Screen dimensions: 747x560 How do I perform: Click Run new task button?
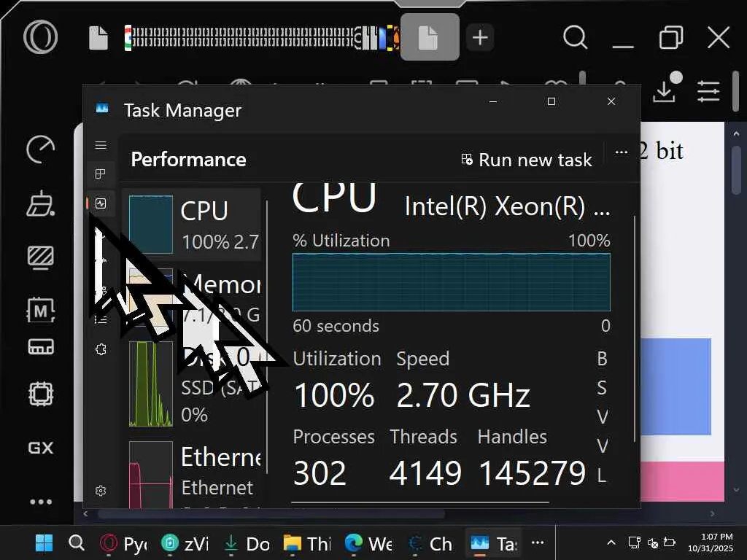[526, 160]
